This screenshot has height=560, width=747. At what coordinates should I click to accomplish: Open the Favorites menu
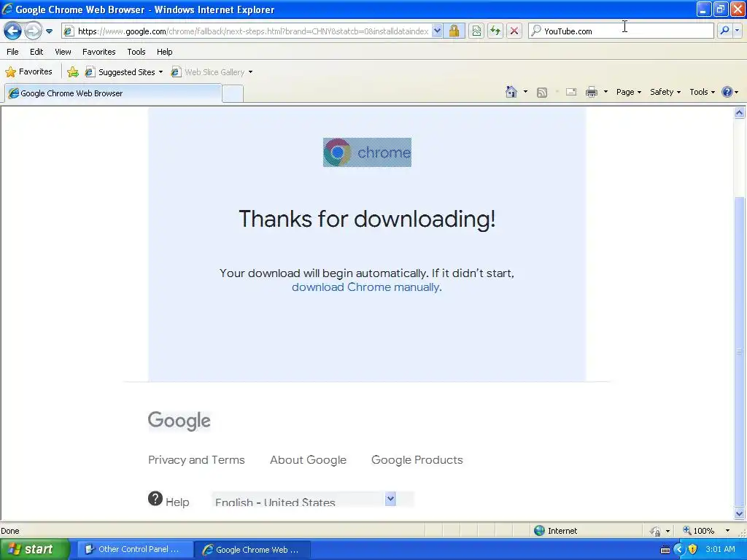pos(98,52)
